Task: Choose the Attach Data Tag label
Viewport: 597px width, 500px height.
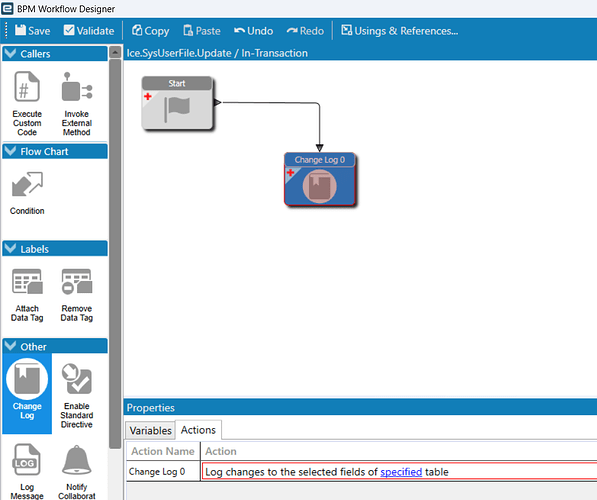Action: [27, 295]
